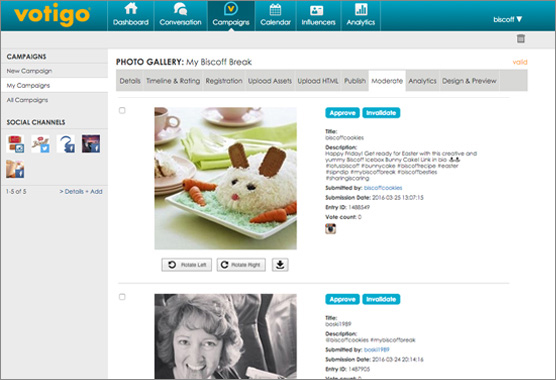Screen dimensions: 556x380
Task: Select the blue question mark Facebook channel icon
Action: click(x=66, y=144)
